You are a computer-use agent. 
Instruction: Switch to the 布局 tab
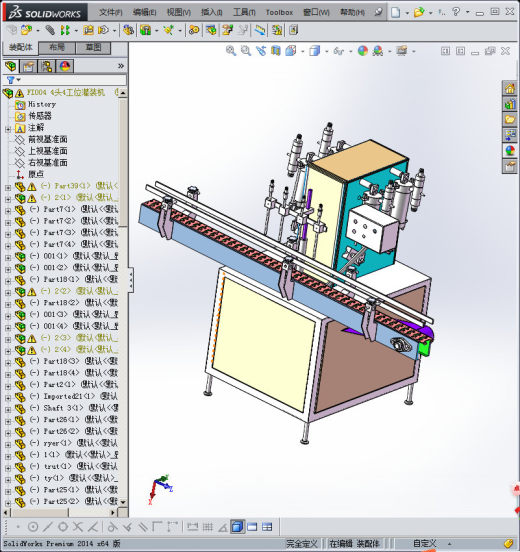(57, 48)
